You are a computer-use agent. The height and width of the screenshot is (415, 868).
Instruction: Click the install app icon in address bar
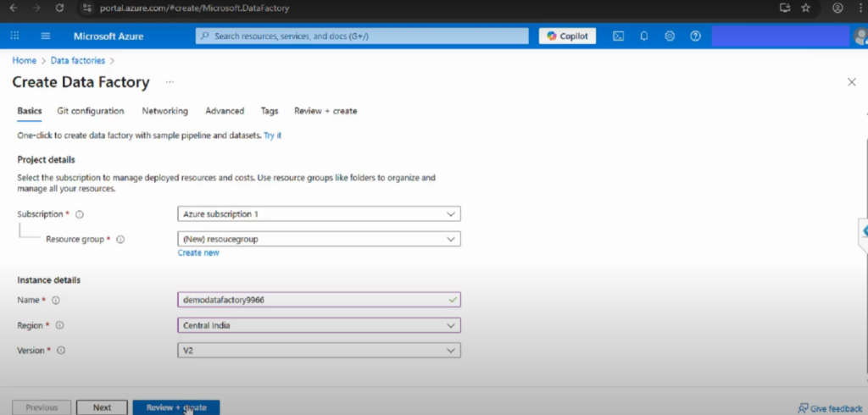[x=784, y=8]
